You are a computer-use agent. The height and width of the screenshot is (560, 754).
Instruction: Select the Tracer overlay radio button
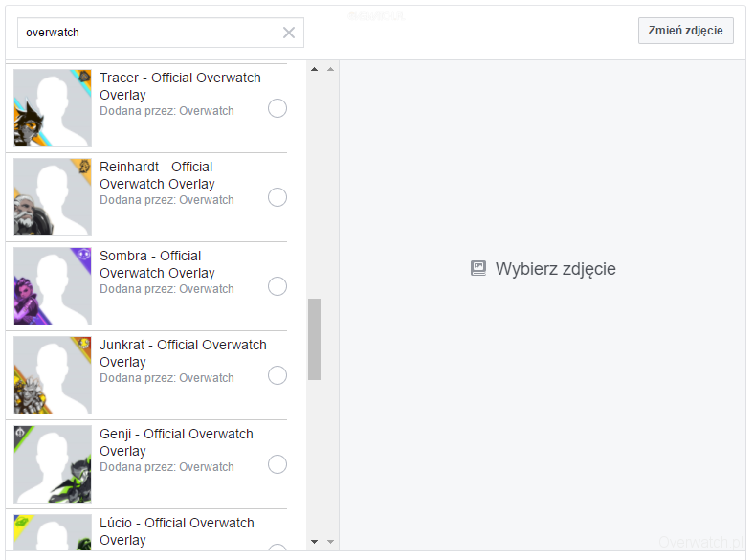click(277, 108)
